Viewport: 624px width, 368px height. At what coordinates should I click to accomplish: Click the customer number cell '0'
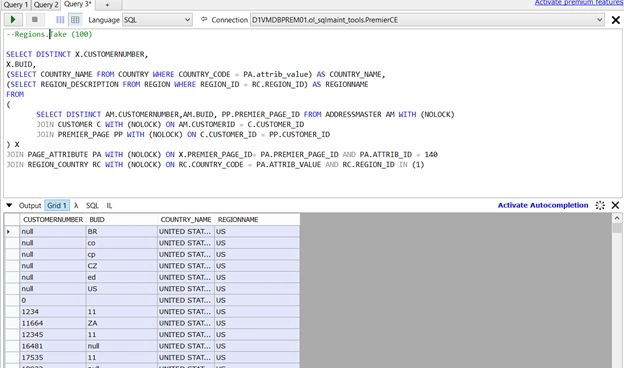[x=53, y=300]
